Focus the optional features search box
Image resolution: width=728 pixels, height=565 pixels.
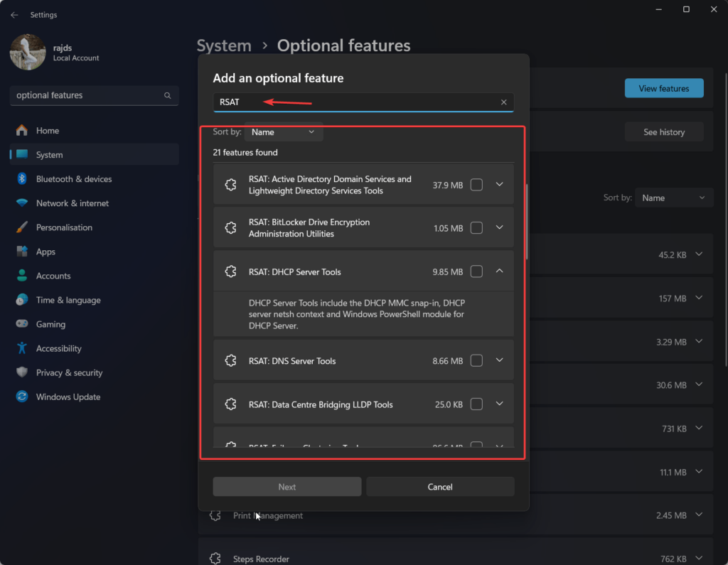point(95,95)
